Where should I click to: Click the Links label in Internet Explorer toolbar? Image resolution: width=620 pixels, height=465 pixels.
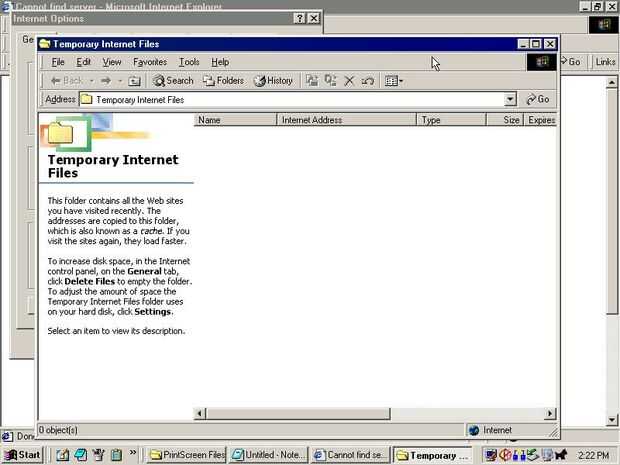(605, 62)
